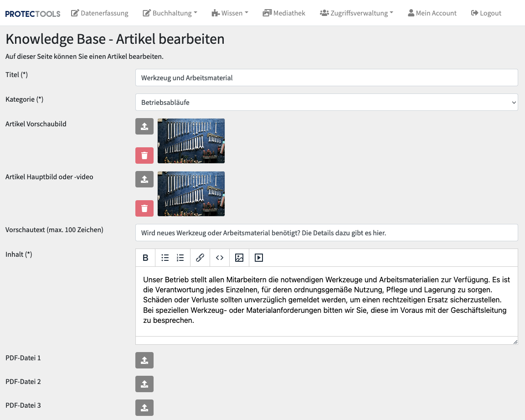Click inside the Inhalt text editor area

click(326, 301)
